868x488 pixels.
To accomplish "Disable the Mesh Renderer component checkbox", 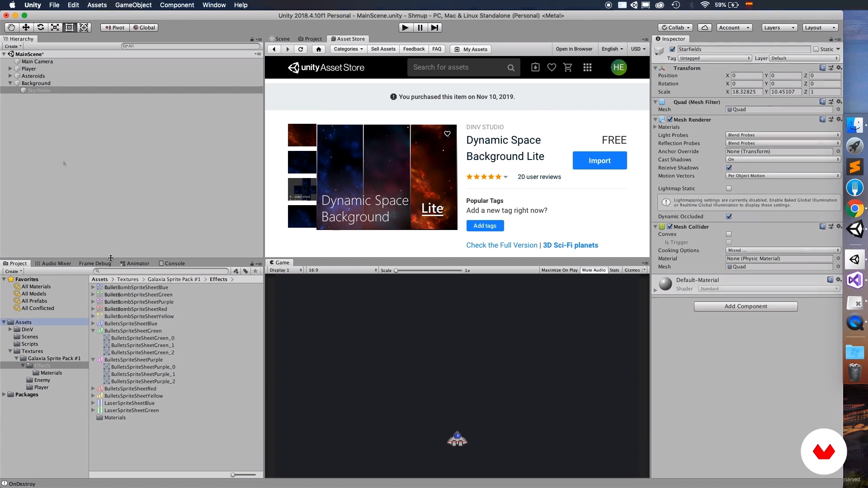I will tap(670, 119).
